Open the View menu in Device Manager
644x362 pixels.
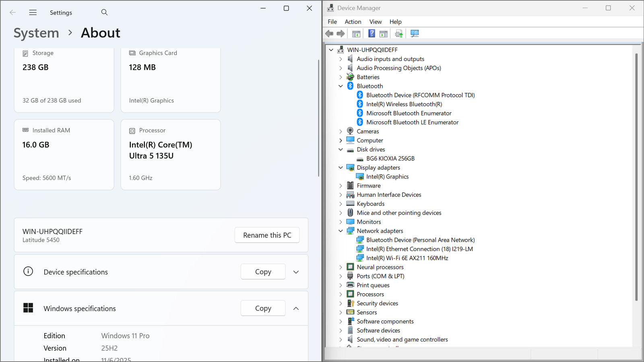point(375,22)
